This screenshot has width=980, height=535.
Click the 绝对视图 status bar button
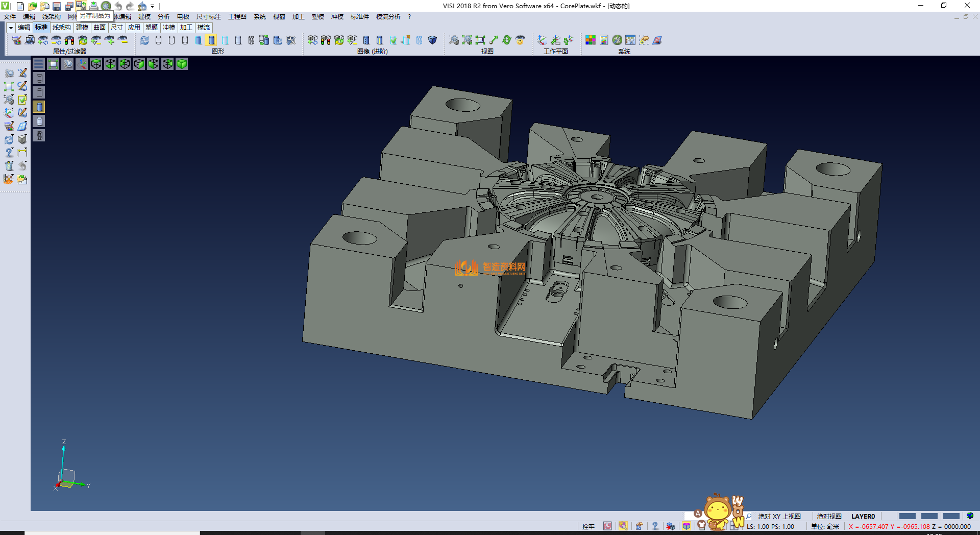point(829,516)
